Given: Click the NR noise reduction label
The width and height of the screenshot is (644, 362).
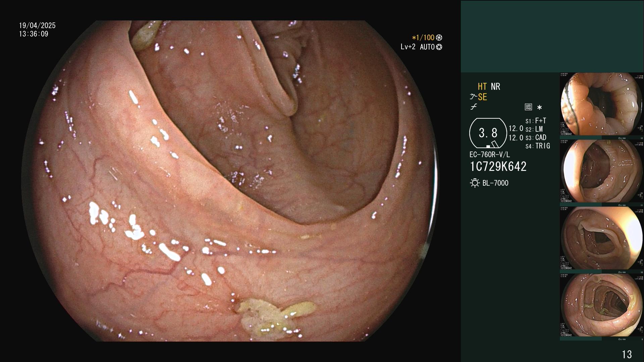Looking at the screenshot, I should click(495, 86).
